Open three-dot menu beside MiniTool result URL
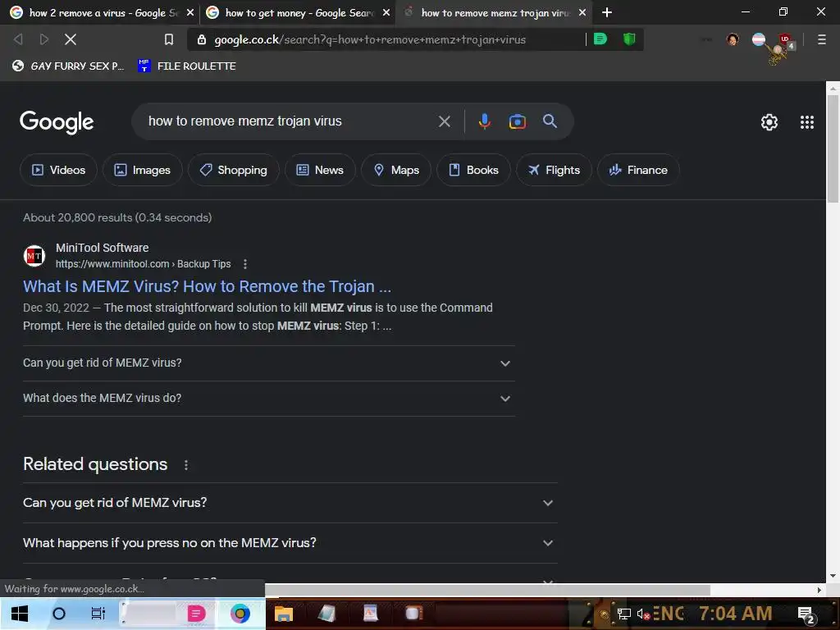 (244, 264)
